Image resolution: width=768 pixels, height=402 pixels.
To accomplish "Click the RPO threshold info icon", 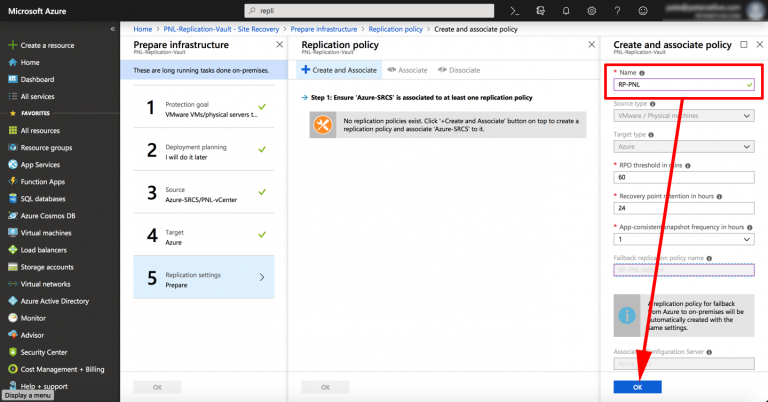I will (x=688, y=166).
